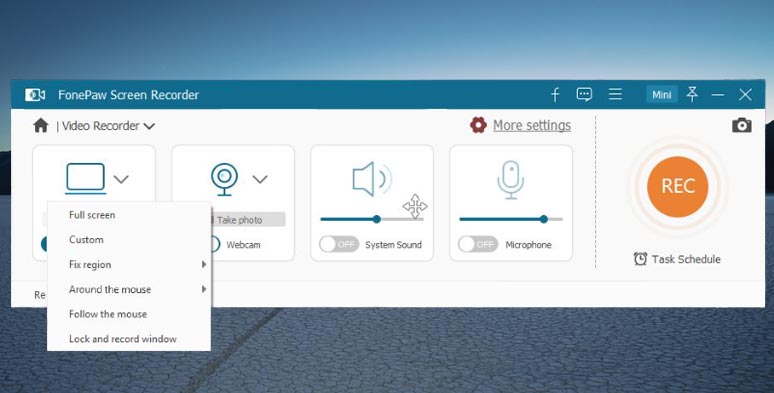Screen dimensions: 774x393
Task: Open the feedback chat icon
Action: point(584,94)
